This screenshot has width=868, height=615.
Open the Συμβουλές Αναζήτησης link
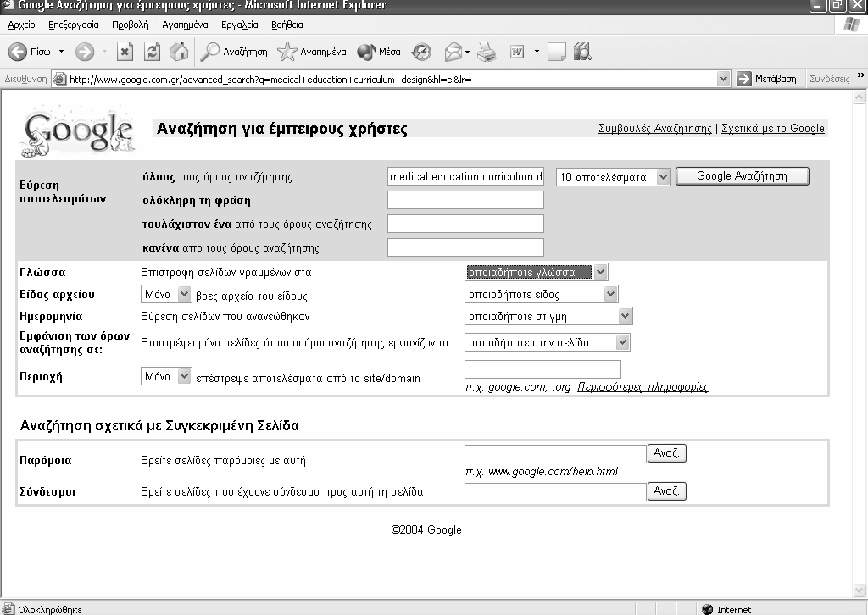pos(655,128)
